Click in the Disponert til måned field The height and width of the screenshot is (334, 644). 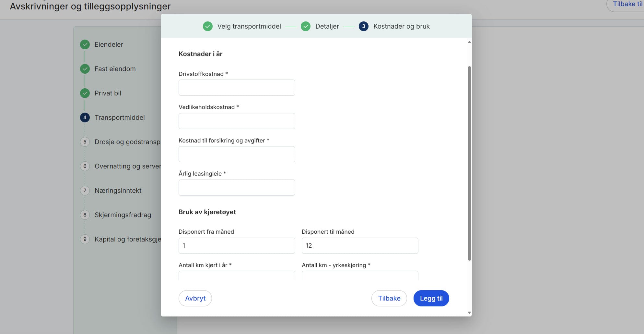pos(359,245)
